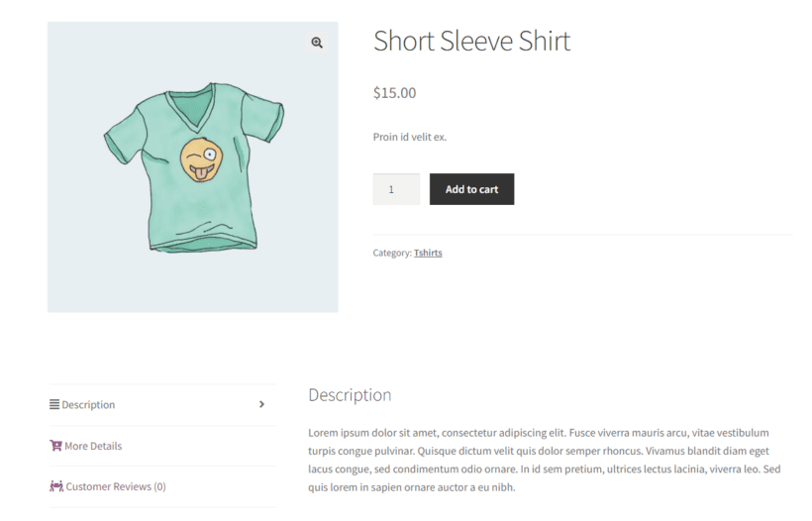Screen dimensions: 812x521
Task: Click the winking smiley face on the shirt
Action: [199, 159]
